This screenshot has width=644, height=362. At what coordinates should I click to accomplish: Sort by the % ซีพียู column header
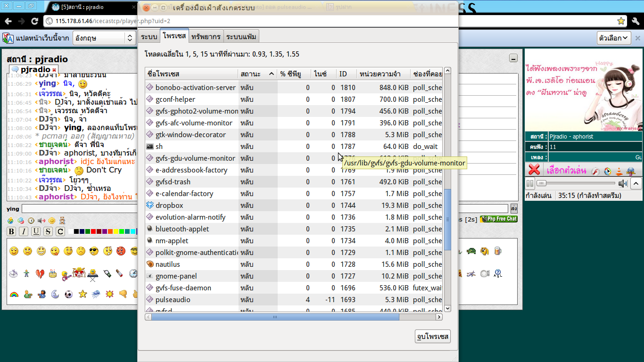[x=294, y=74]
